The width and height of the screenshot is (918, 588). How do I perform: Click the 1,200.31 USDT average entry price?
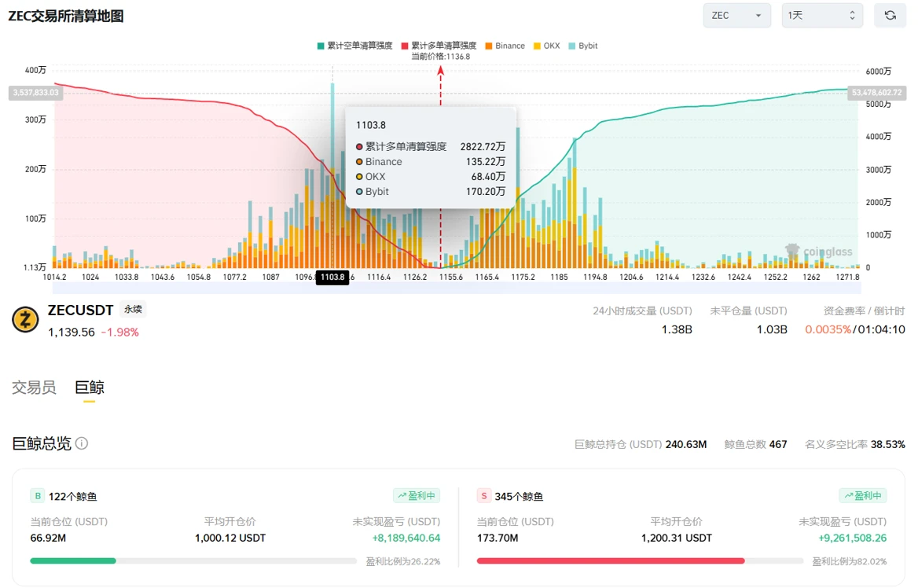coord(677,538)
